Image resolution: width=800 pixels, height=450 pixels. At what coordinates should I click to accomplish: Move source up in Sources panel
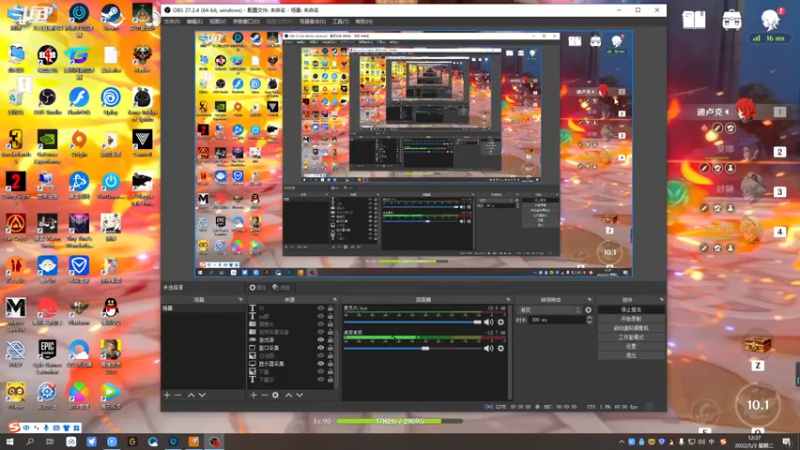click(x=288, y=395)
